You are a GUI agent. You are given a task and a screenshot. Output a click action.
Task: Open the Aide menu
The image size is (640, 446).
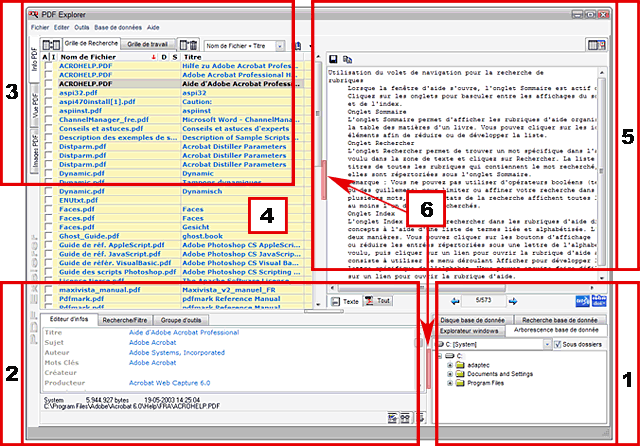153,27
